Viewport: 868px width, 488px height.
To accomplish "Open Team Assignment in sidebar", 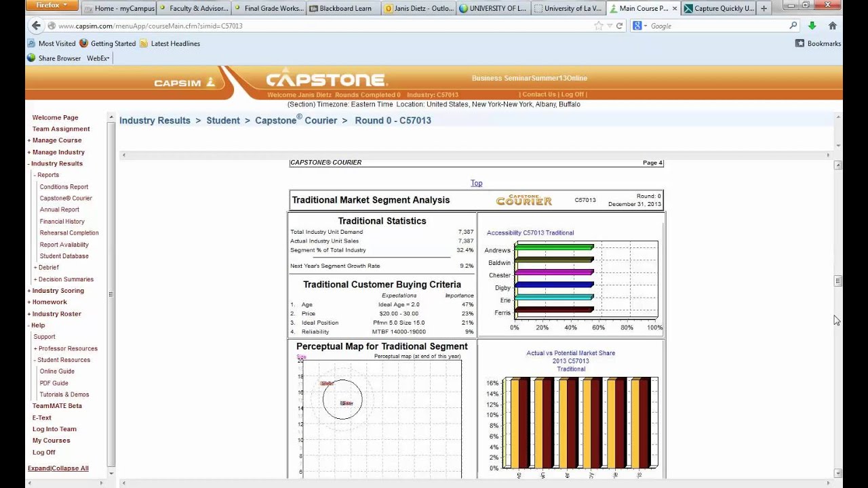I will point(61,129).
